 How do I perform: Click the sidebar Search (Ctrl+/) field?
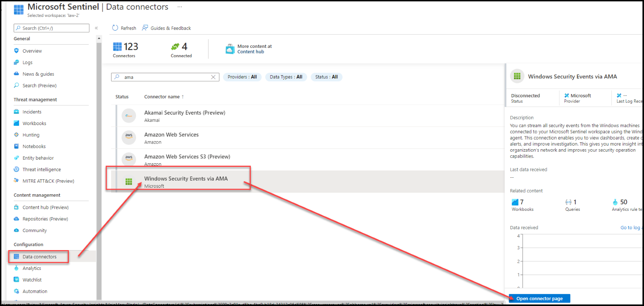pyautogui.click(x=52, y=28)
